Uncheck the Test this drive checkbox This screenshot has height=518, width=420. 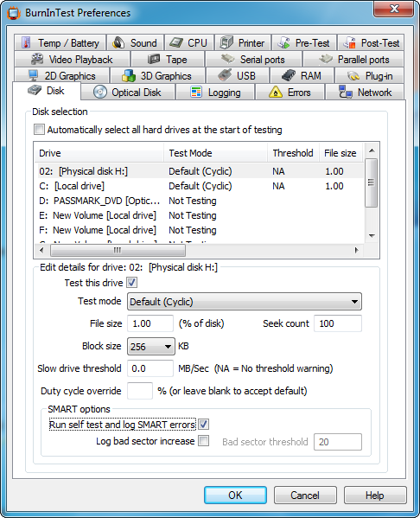131,283
